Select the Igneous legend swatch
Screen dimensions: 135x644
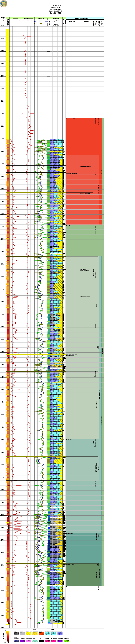tap(47, 641)
